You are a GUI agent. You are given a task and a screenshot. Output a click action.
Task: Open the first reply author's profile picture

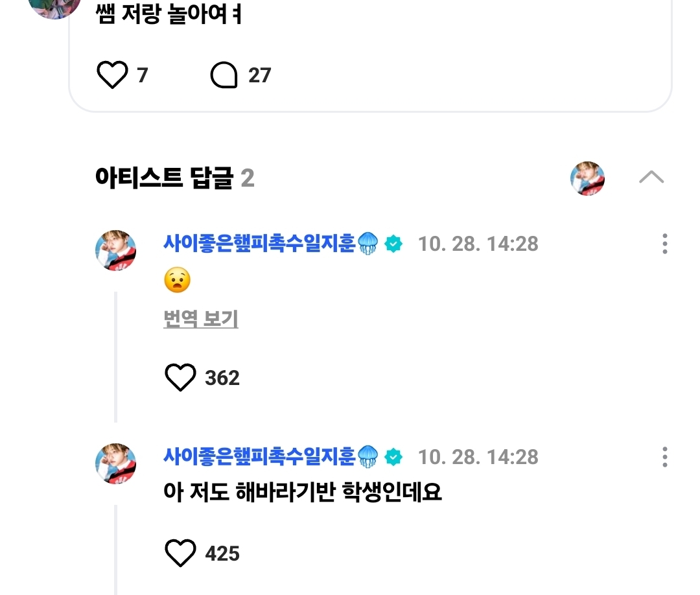(116, 250)
